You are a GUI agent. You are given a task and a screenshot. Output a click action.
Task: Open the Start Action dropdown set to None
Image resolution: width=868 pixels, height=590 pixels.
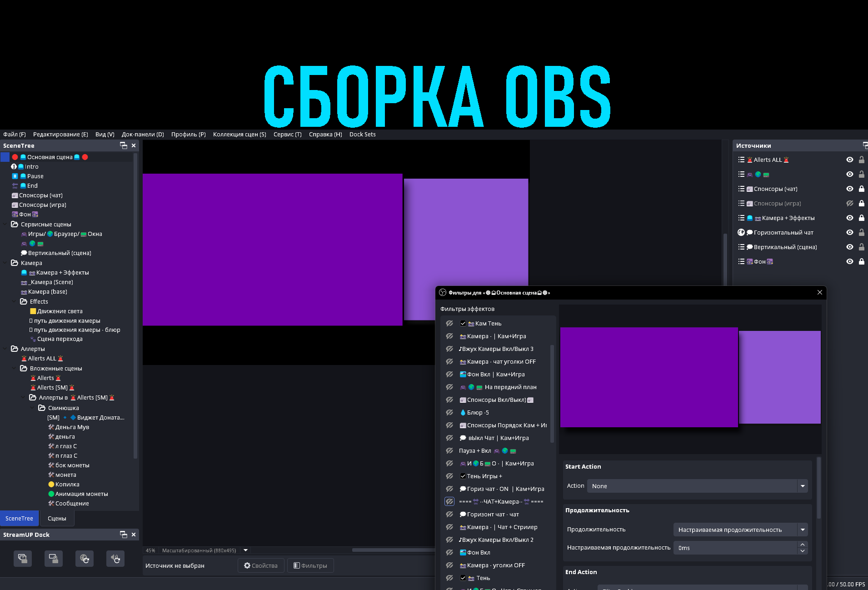697,486
